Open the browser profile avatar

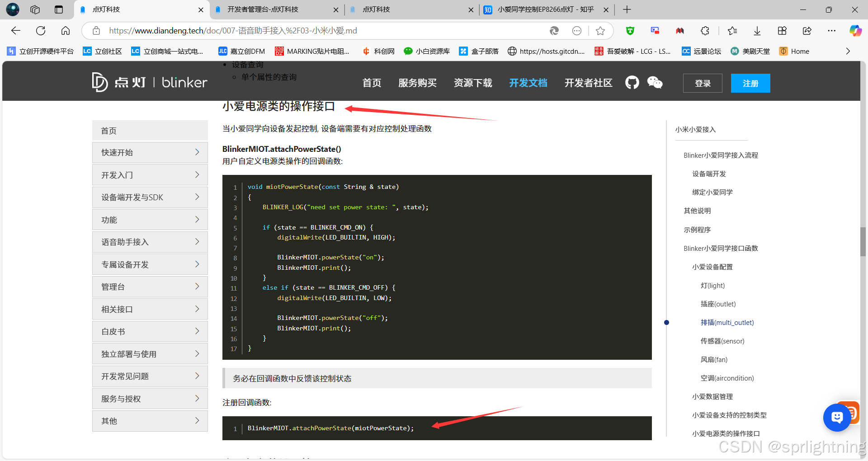[x=13, y=9]
